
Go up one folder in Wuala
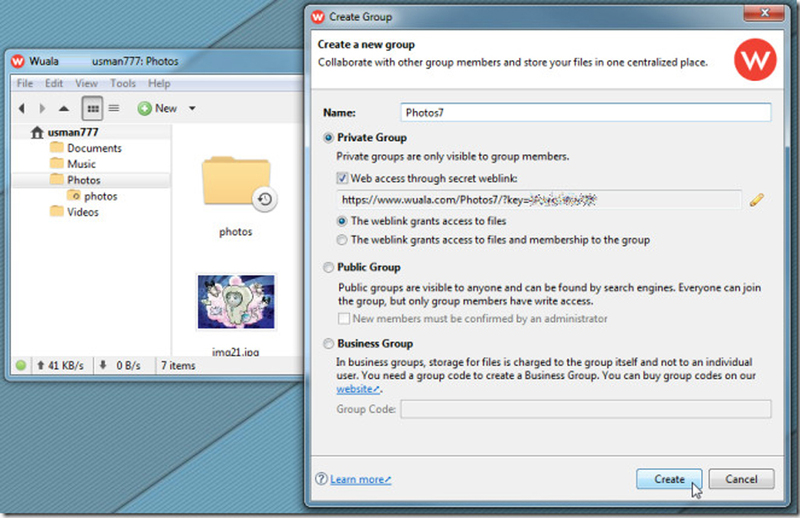tap(64, 108)
